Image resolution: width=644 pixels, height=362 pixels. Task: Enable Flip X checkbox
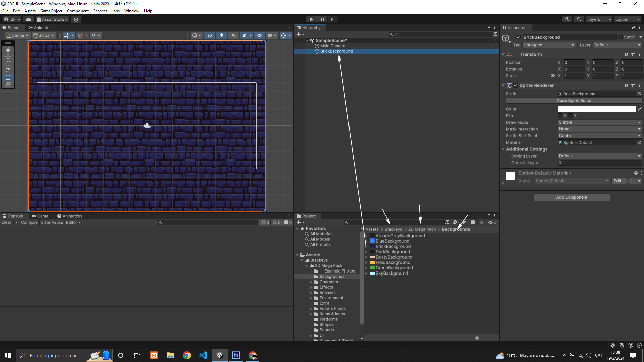(x=560, y=116)
